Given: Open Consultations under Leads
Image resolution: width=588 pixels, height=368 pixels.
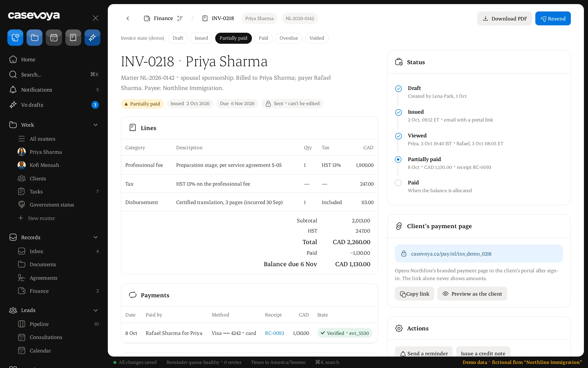Looking at the screenshot, I should pos(58,337).
